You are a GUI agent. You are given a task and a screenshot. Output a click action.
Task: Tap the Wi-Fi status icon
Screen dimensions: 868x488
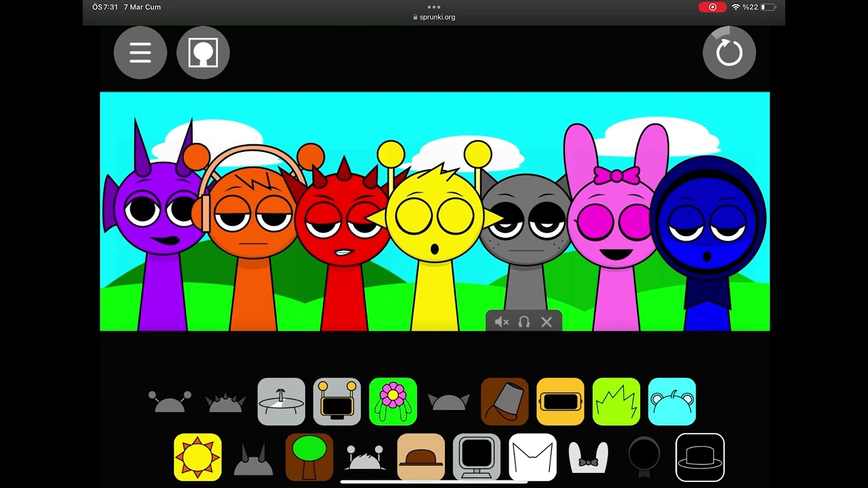click(736, 7)
